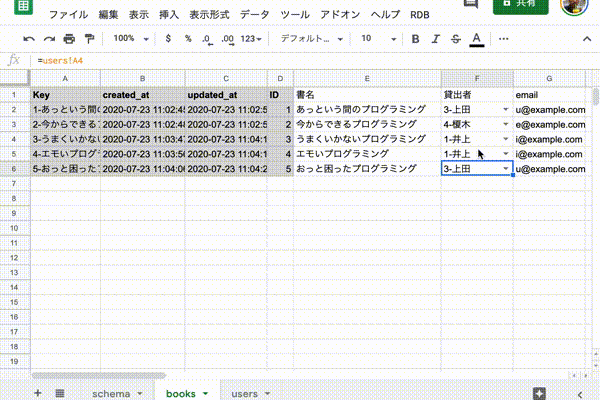This screenshot has width=600, height=400.
Task: Click the e@example.com cell
Action: pyautogui.click(x=549, y=124)
